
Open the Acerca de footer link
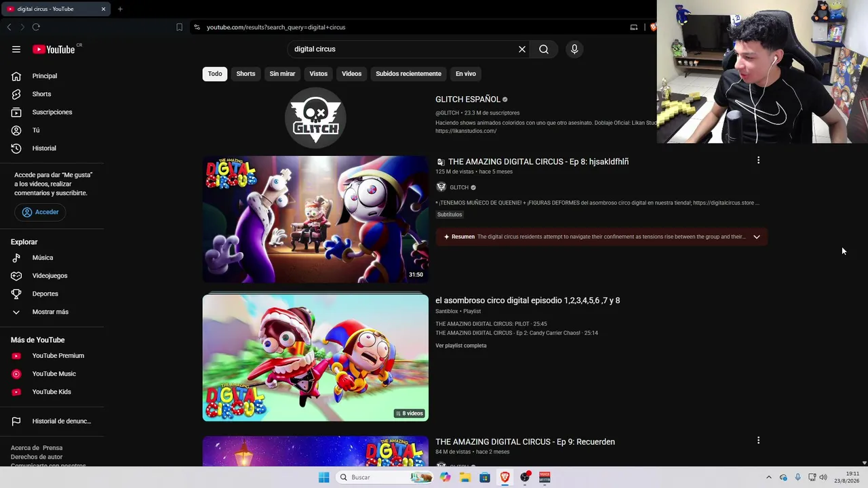point(25,448)
